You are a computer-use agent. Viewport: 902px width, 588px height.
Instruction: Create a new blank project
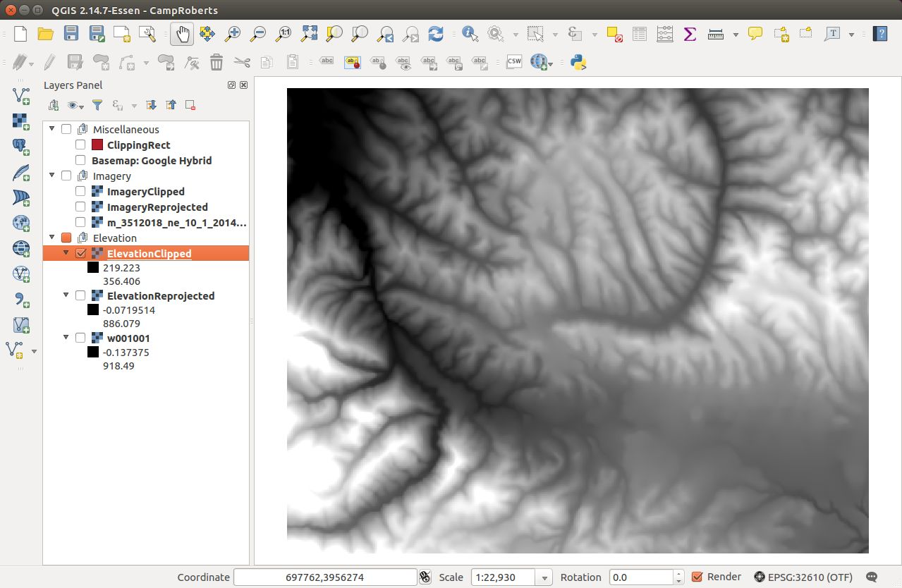point(20,33)
